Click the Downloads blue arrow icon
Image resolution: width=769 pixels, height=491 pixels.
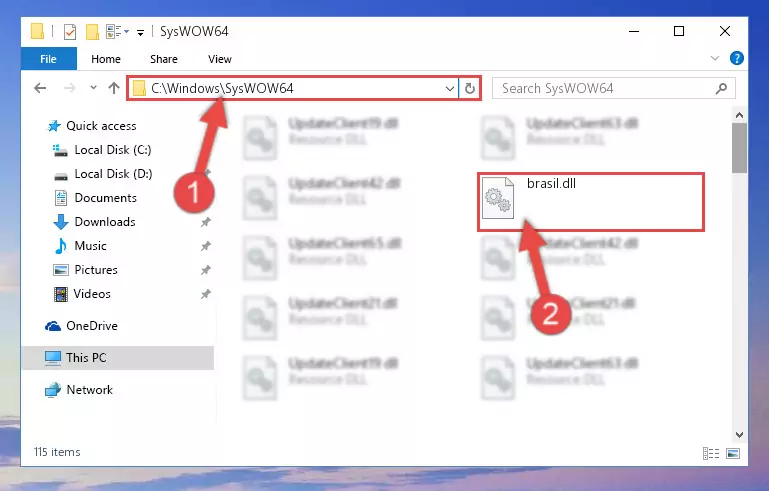click(x=61, y=222)
